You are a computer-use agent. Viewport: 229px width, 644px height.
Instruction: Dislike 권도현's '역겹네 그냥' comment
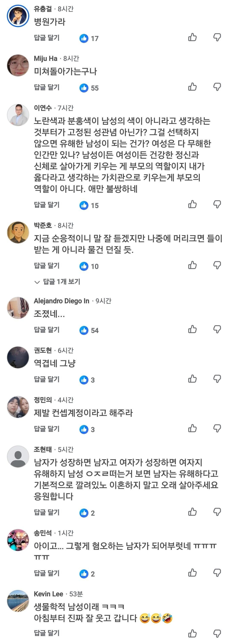point(217,379)
